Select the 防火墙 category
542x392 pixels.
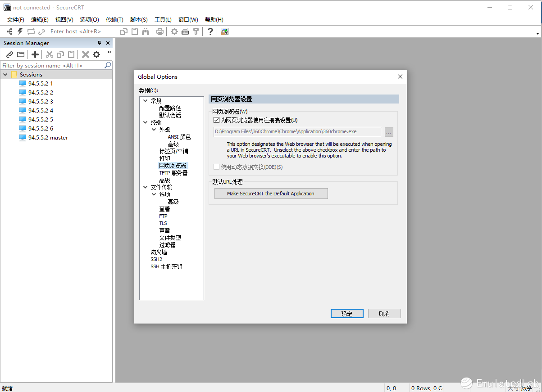point(159,252)
